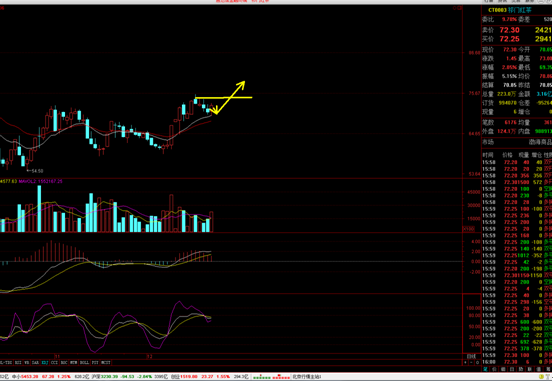This screenshot has height=383, width=553.
Task: Click the yellow horizontal resistance line
Action: coord(224,97)
